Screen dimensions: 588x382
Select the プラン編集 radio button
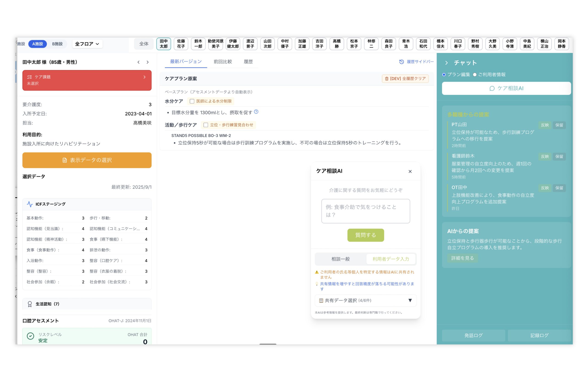point(444,75)
